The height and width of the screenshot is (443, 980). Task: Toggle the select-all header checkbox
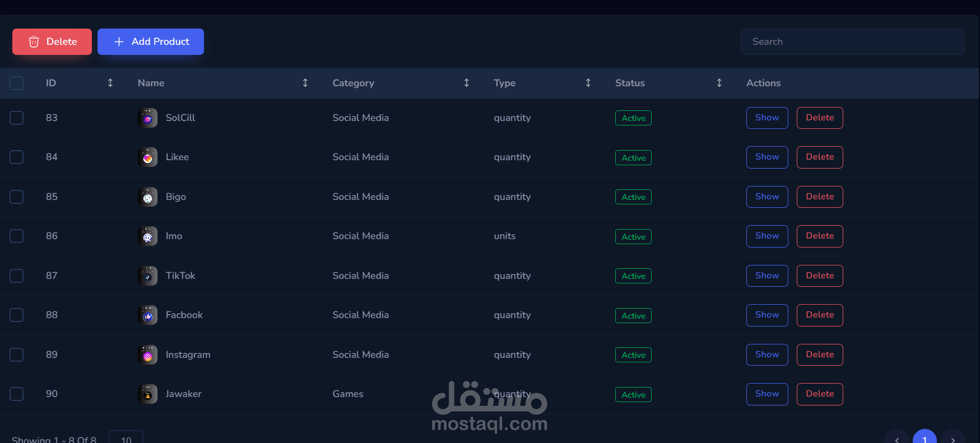17,83
